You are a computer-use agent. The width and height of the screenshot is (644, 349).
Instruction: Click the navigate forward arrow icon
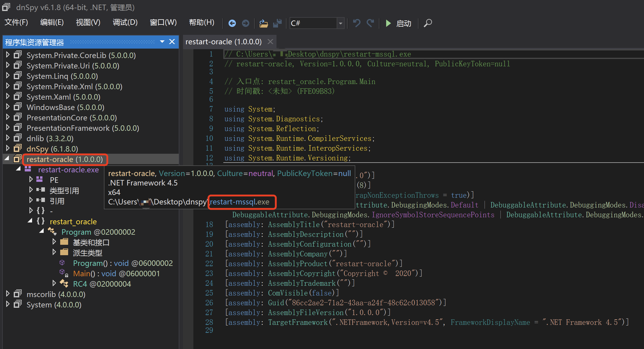246,23
